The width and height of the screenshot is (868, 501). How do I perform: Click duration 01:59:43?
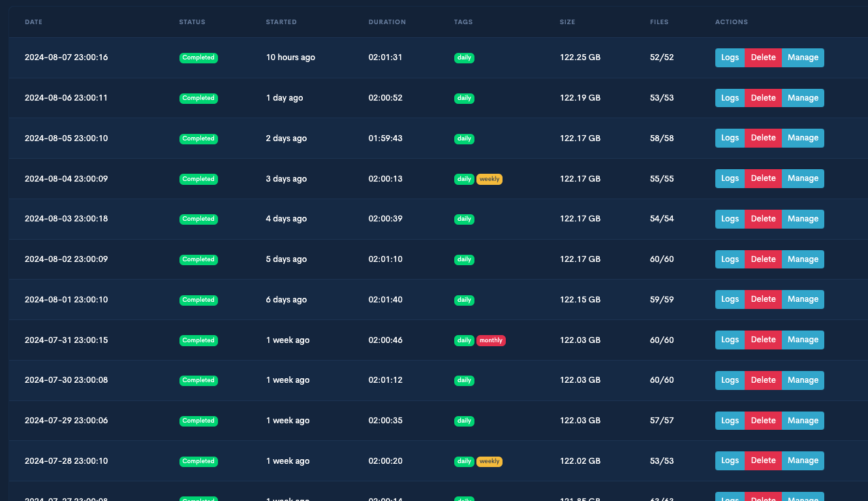pyautogui.click(x=385, y=138)
